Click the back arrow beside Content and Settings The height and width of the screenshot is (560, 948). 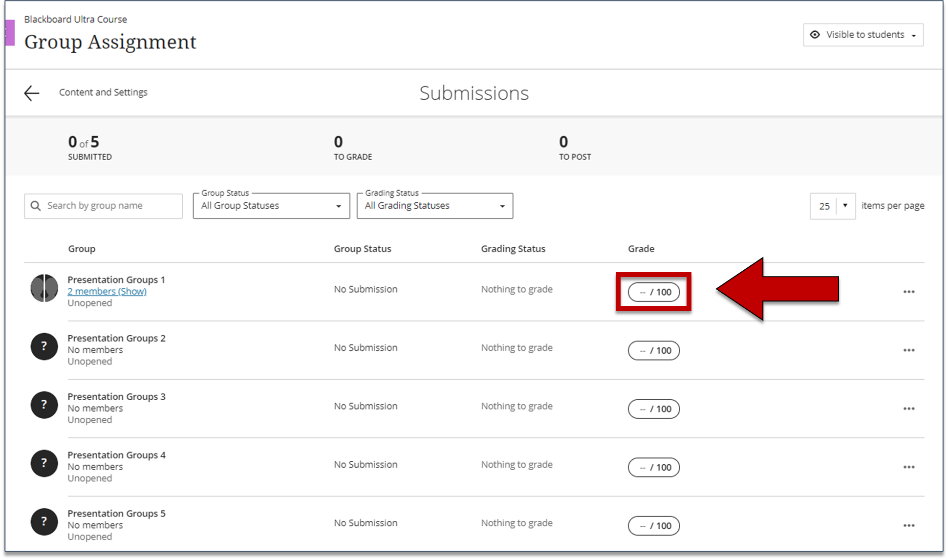coord(31,92)
